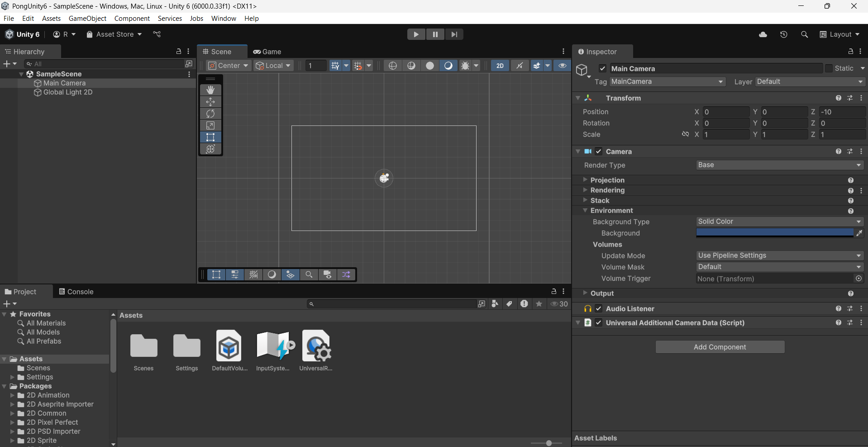Open Scene view more options menu

click(x=563, y=52)
